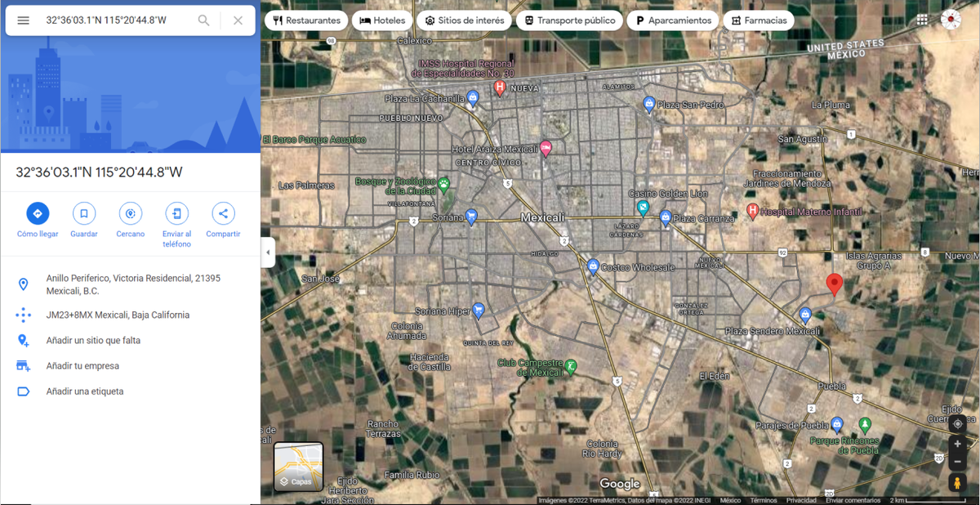
Task: Zoom in with the plus button
Action: tap(957, 444)
